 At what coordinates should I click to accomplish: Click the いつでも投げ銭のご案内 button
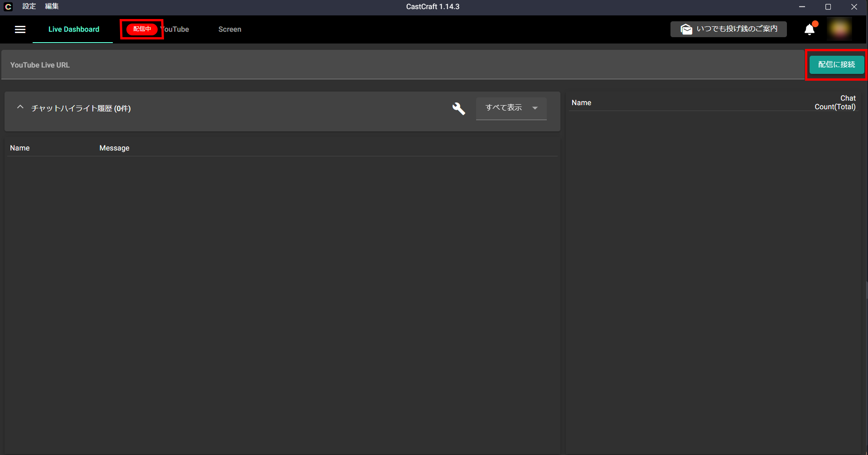pyautogui.click(x=728, y=29)
